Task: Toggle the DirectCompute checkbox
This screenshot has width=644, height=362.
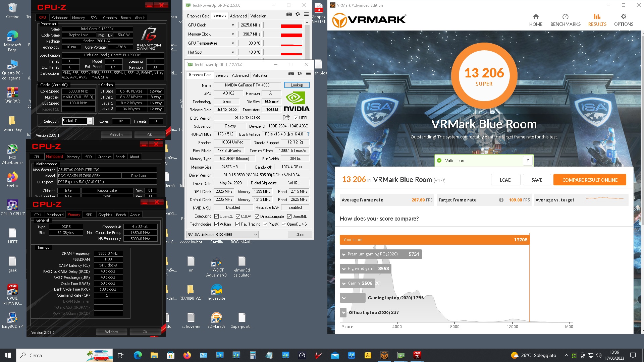Action: pyautogui.click(x=257, y=217)
